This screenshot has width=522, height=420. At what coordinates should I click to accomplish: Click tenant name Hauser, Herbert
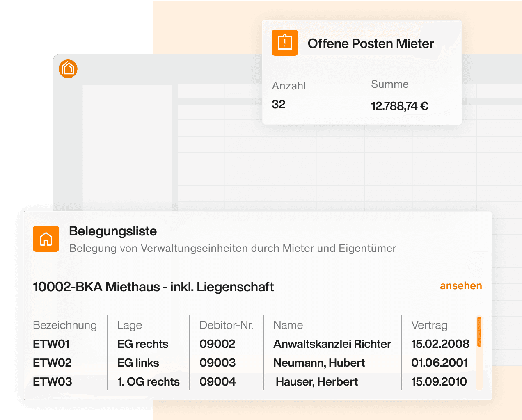316,382
